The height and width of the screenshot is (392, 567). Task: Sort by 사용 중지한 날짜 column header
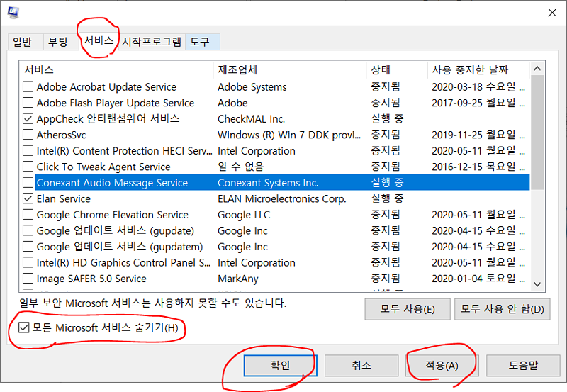(478, 69)
